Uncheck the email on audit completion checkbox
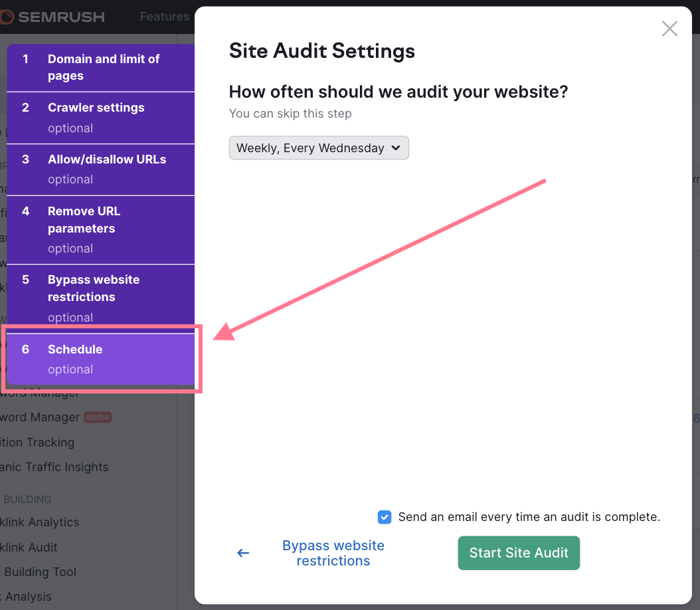Image resolution: width=700 pixels, height=610 pixels. click(385, 517)
